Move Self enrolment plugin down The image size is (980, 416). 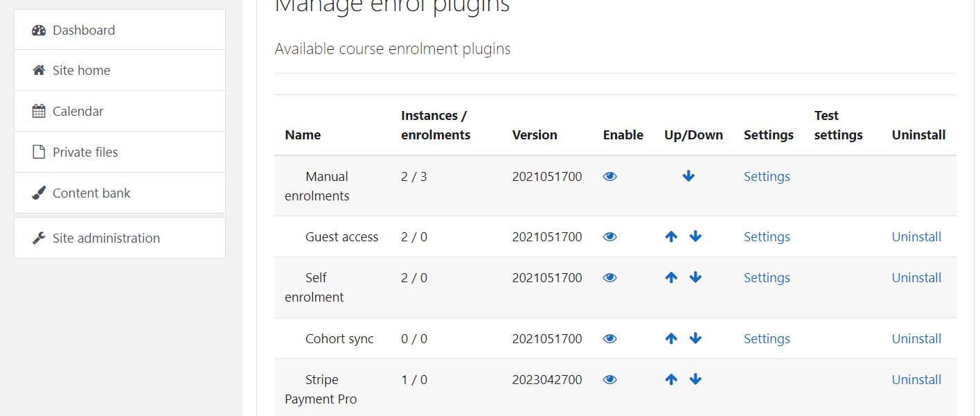tap(695, 277)
